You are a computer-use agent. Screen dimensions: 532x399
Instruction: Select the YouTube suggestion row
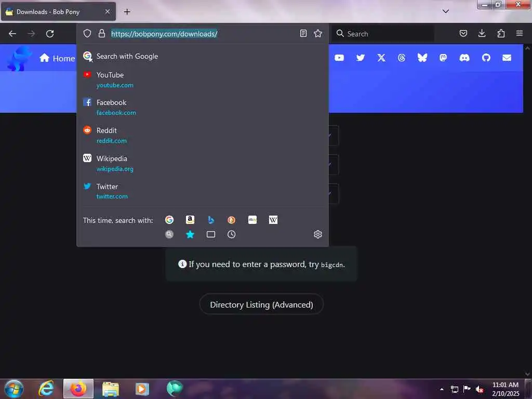pos(203,79)
